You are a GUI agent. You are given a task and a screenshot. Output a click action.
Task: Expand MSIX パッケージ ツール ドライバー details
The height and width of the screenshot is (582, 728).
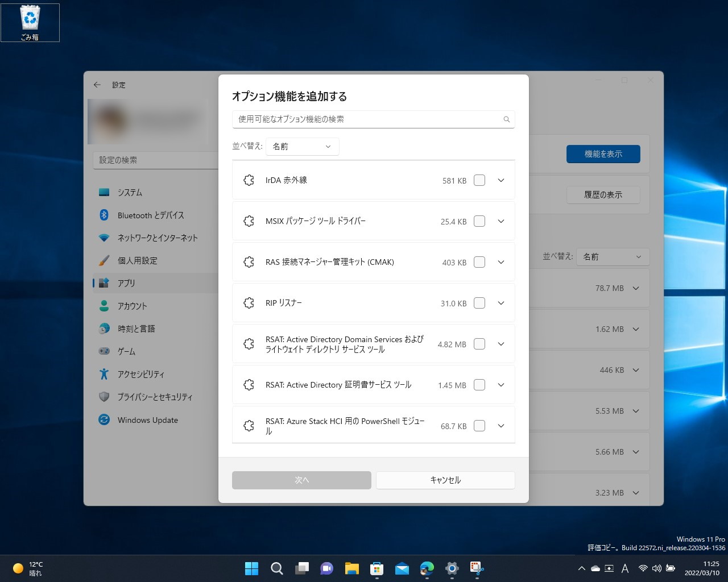(500, 221)
